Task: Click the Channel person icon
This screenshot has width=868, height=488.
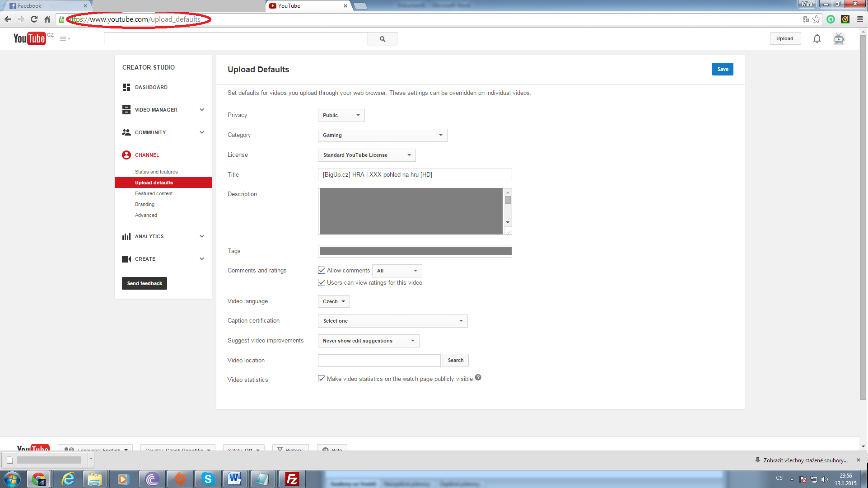Action: (126, 155)
